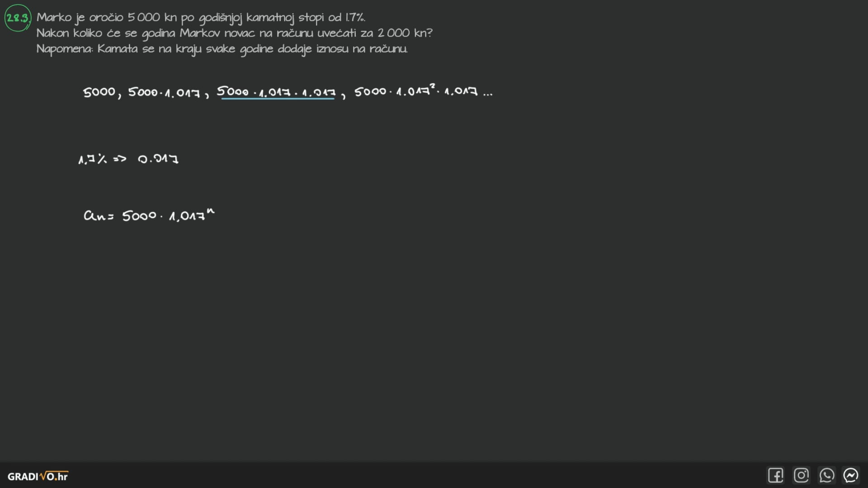Image resolution: width=868 pixels, height=488 pixels.
Task: Click the 5 000 kn amount in the problem
Action: pos(152,18)
